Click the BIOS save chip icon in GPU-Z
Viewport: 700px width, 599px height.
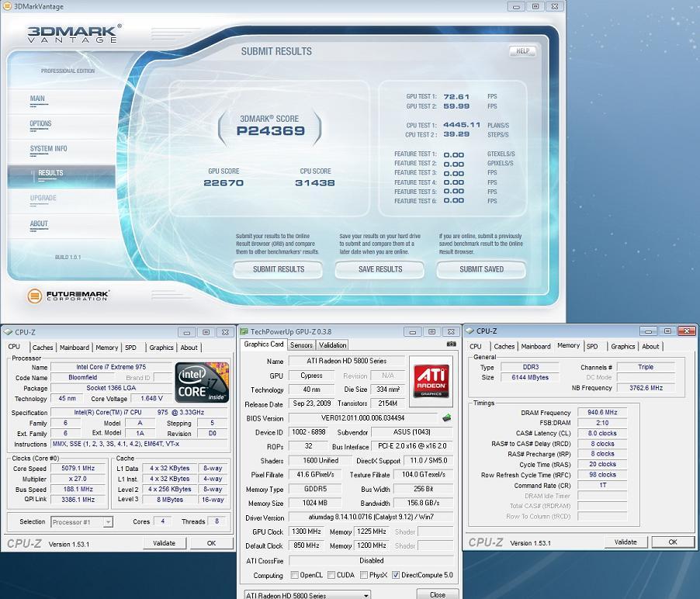[x=446, y=417]
